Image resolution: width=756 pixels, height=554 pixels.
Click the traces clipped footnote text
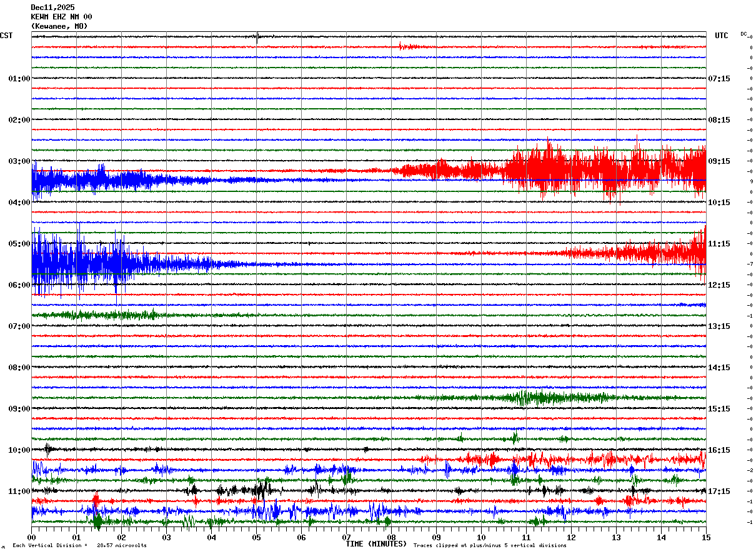[x=490, y=546]
